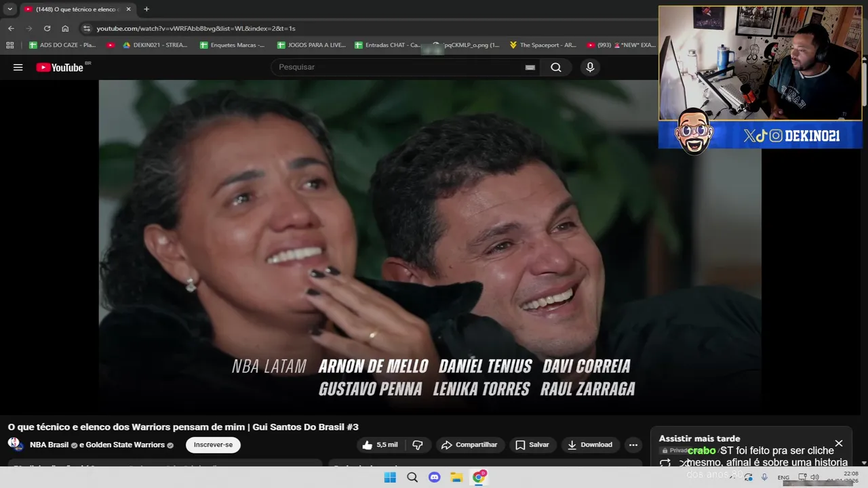Open the on-screen keyboard in search box

[x=530, y=67]
